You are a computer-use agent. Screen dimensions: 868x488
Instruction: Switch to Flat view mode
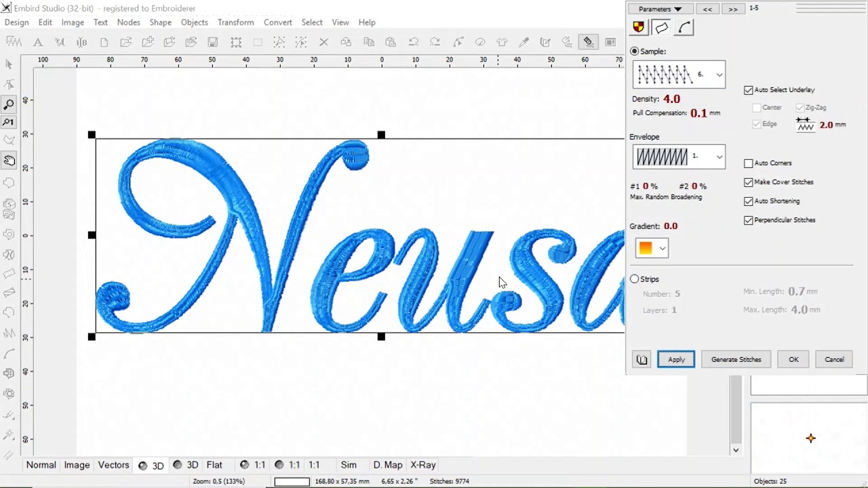[x=214, y=465]
